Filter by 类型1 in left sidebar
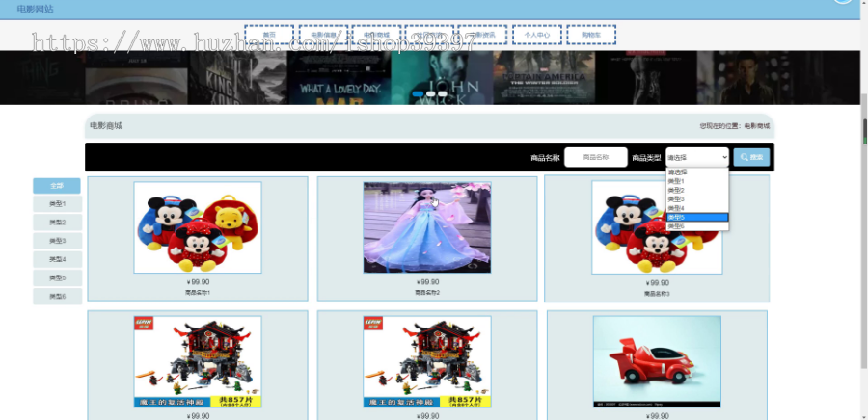 point(57,204)
